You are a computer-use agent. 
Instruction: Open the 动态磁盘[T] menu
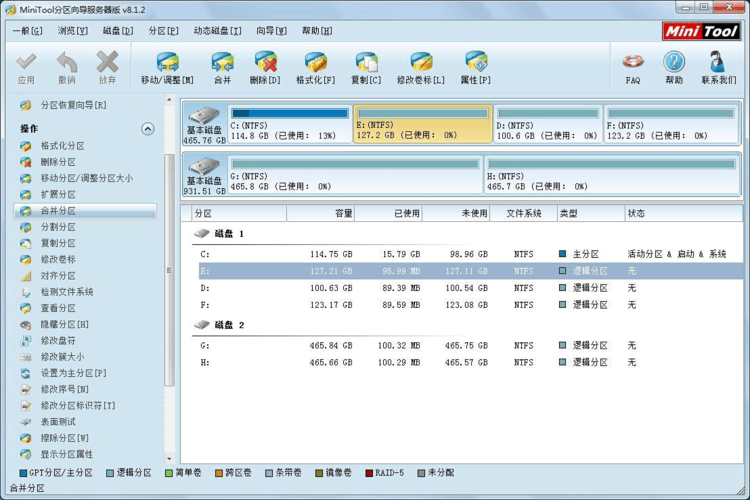pyautogui.click(x=218, y=31)
